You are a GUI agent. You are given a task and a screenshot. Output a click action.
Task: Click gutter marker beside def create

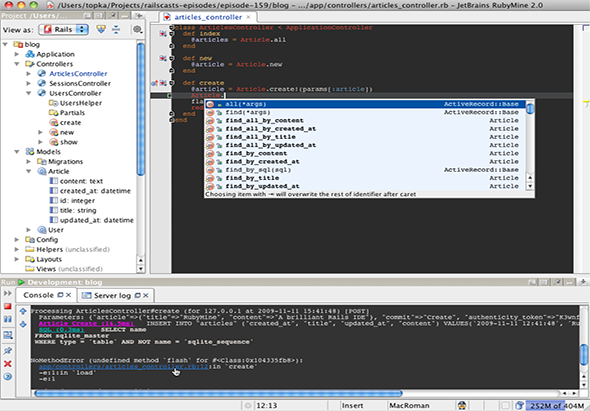pyautogui.click(x=163, y=83)
